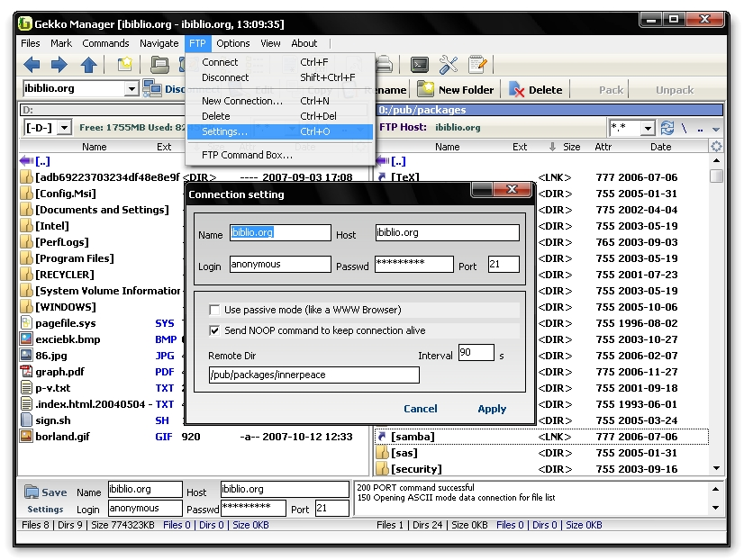Select the pagefile.sys file row
The image size is (744, 560).
tap(100, 323)
